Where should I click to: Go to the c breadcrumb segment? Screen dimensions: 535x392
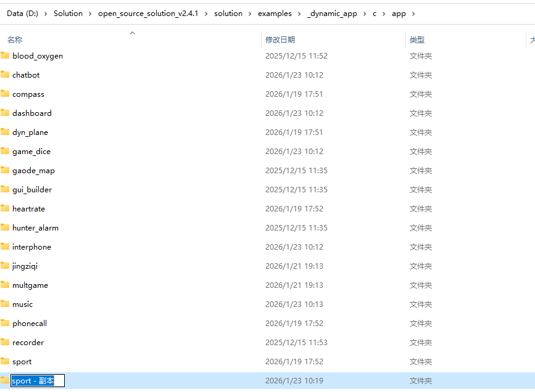pyautogui.click(x=375, y=14)
